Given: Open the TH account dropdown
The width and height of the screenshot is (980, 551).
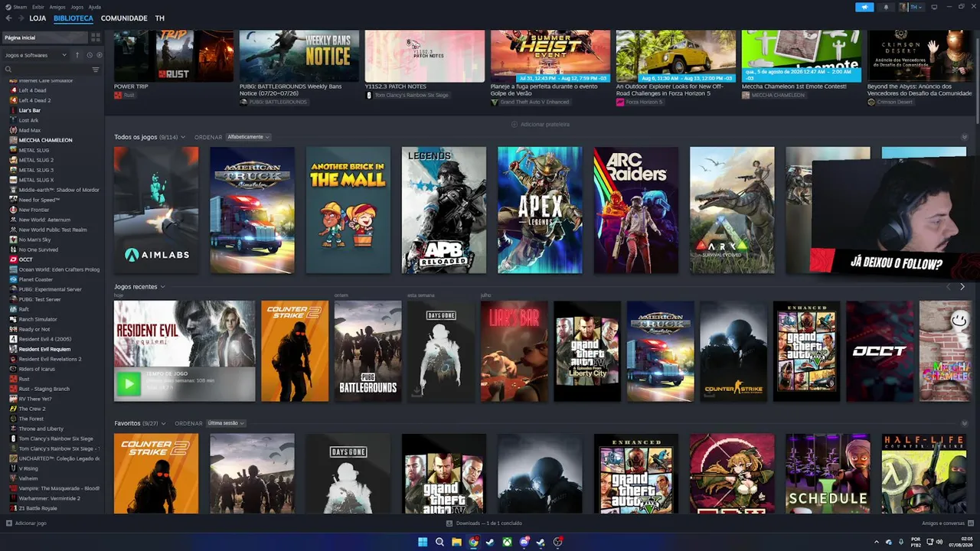Looking at the screenshot, I should (x=911, y=7).
